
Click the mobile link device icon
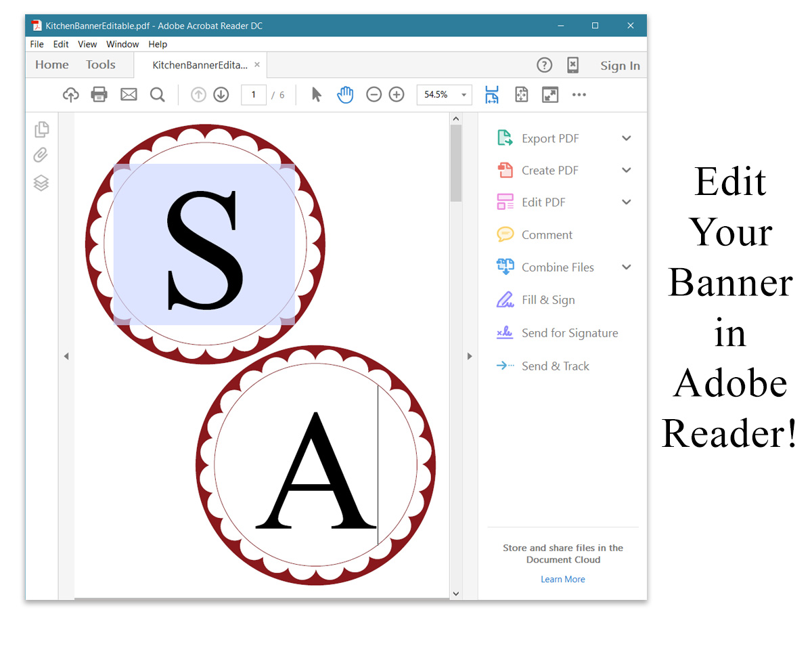[x=572, y=65]
